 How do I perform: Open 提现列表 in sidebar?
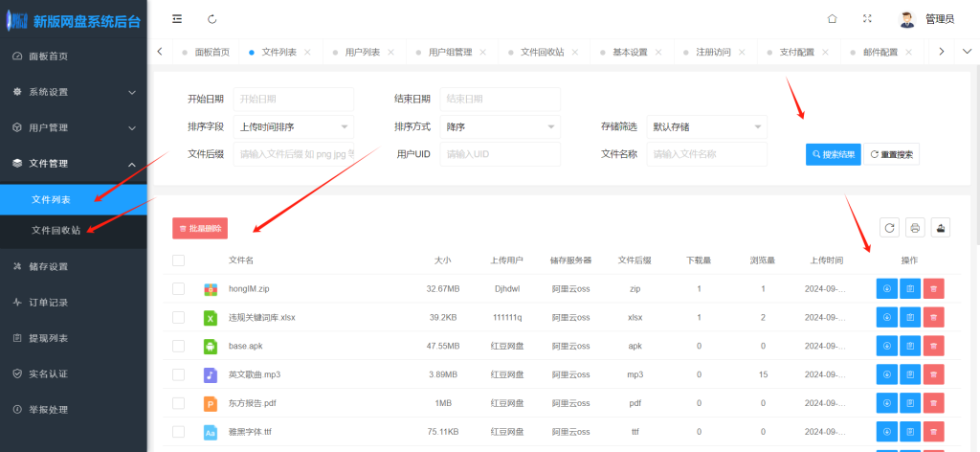pos(74,338)
